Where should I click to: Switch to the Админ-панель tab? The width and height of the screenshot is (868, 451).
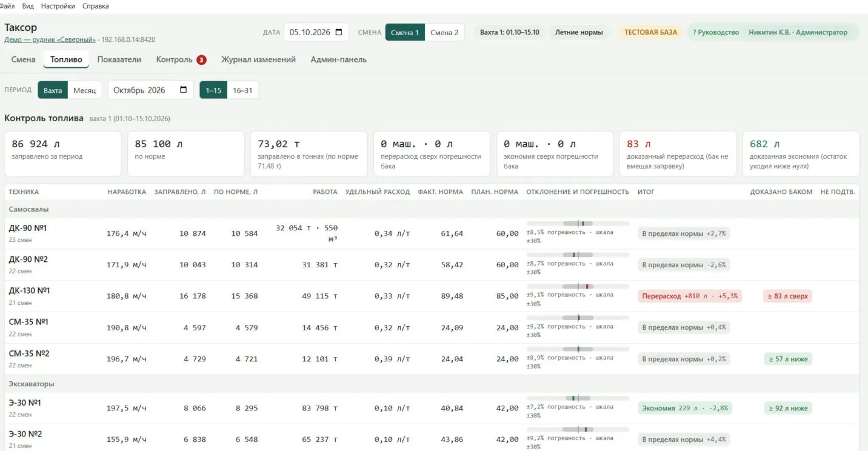pos(338,59)
